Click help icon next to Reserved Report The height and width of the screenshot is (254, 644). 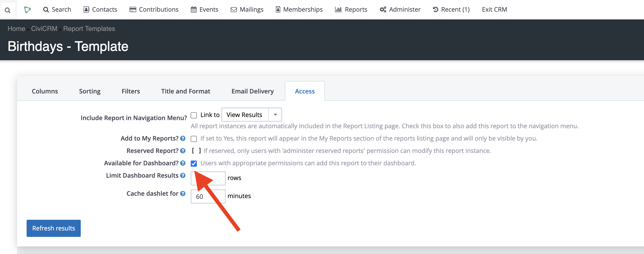pos(183,151)
